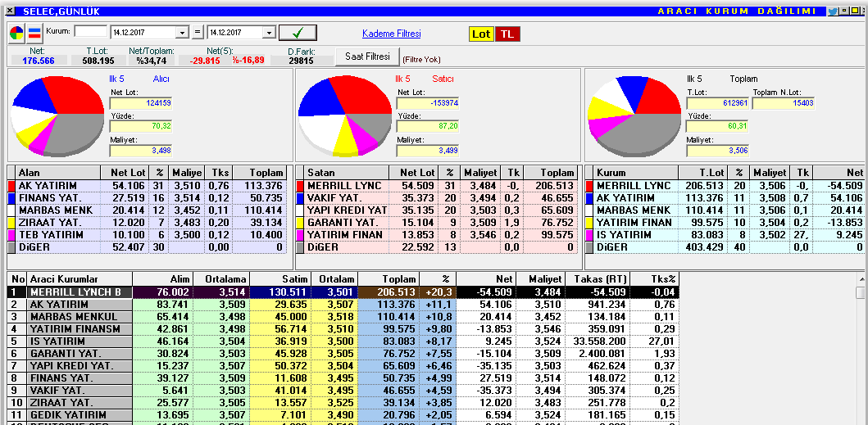The height and width of the screenshot is (425, 868).
Task: Select the MERRILL LYNCH B row
Action: [x=343, y=292]
